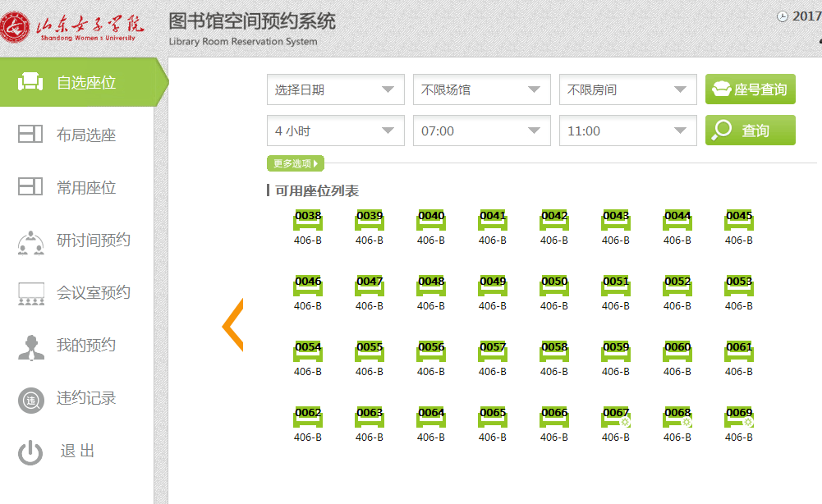Open 布局选座 layout seat selection menu

[85, 135]
